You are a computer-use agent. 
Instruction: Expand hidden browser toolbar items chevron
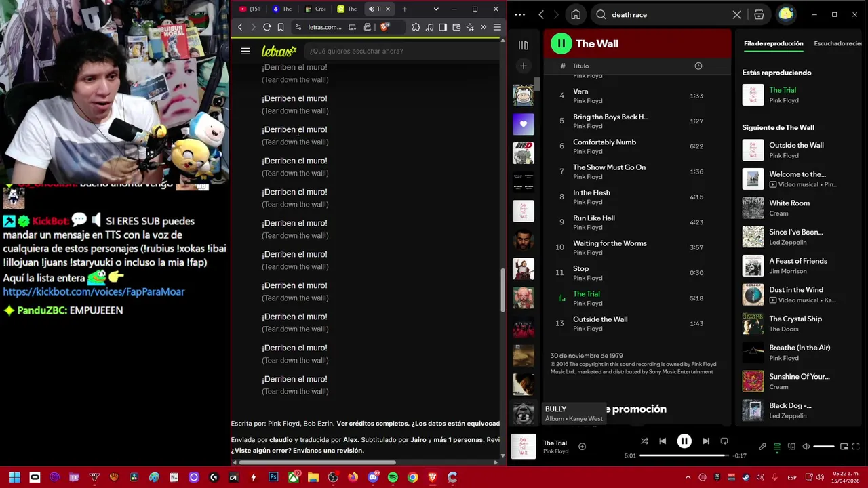pos(484,27)
